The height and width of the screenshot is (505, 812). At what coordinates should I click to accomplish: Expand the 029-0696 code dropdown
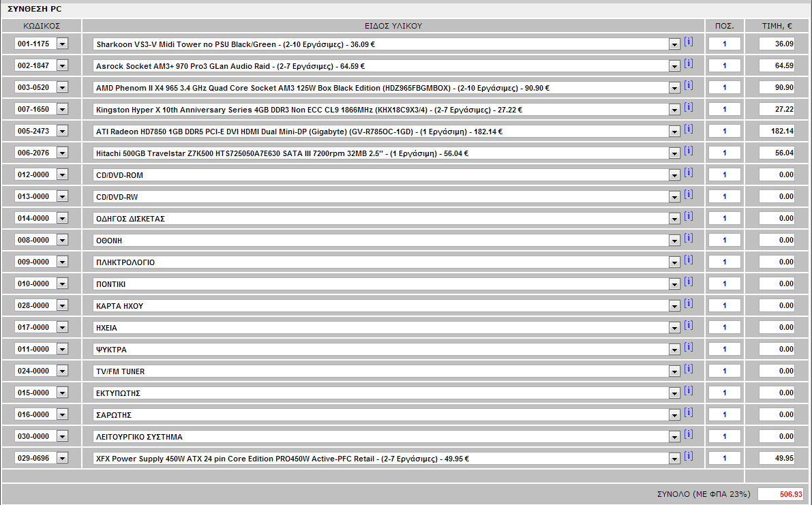[x=62, y=458]
